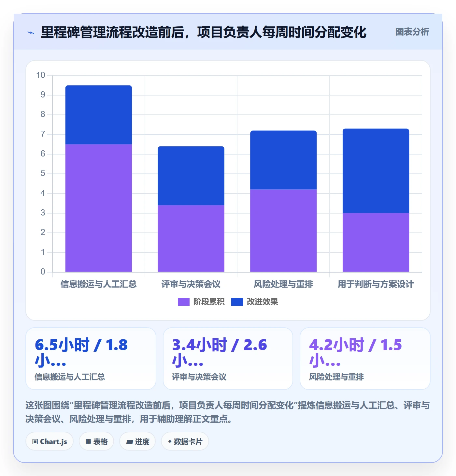Select the purple bar segment for 信息搬运与人工汇总
The width and height of the screenshot is (456, 476).
(x=99, y=208)
